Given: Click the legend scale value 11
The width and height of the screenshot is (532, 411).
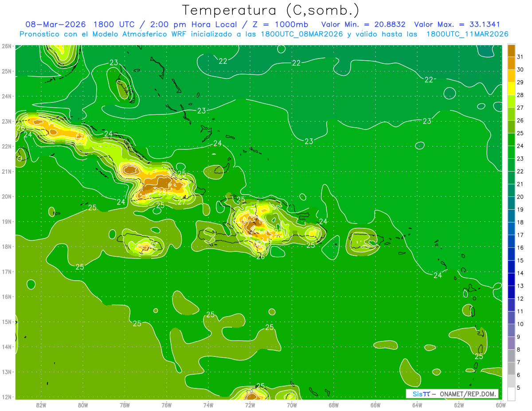Looking at the screenshot, I should [520, 311].
